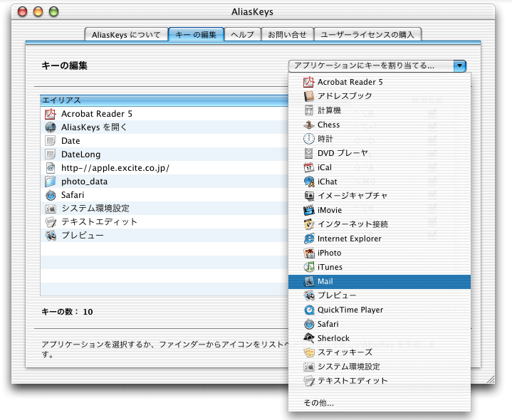Switch to the AliasKeys について tab
512x420 pixels.
tap(126, 35)
